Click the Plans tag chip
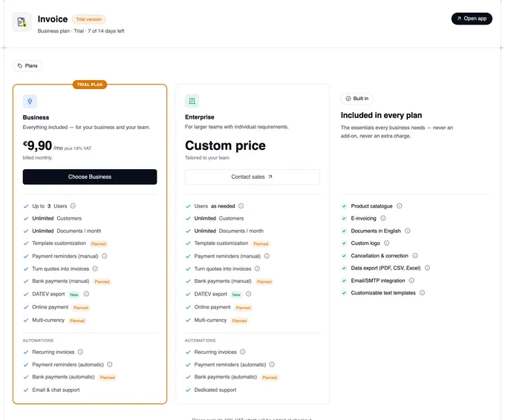 click(27, 65)
